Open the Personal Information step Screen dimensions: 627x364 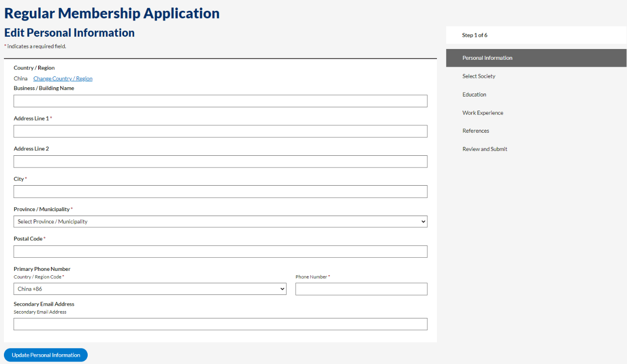[487, 58]
